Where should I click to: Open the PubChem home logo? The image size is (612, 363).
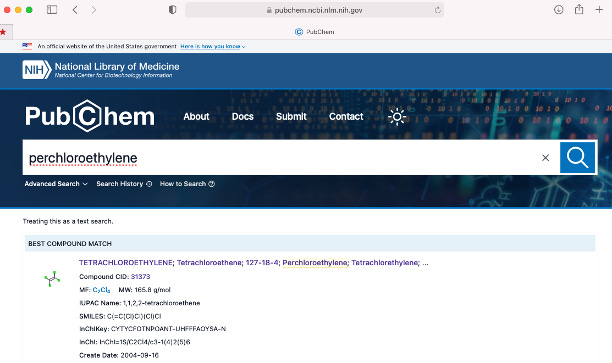coord(90,116)
